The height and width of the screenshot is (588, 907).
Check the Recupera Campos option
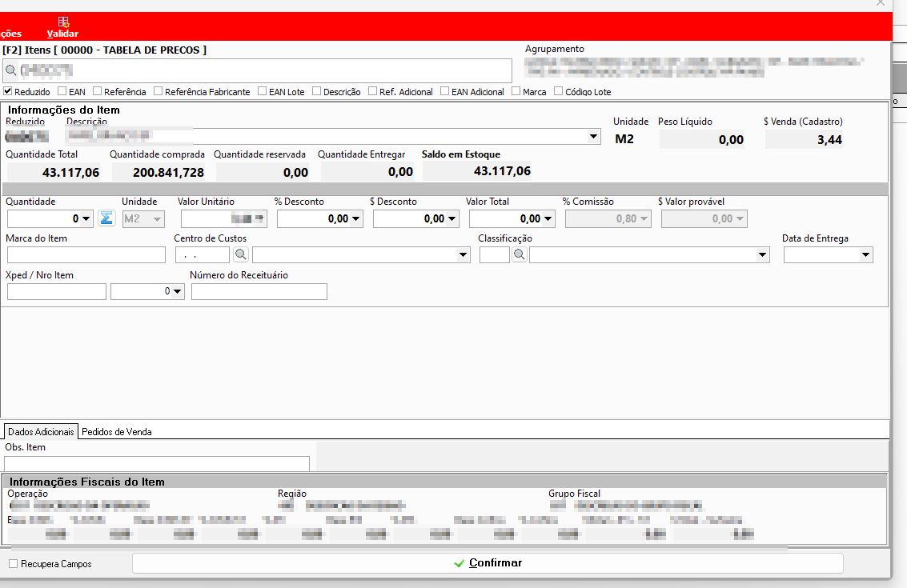click(14, 564)
